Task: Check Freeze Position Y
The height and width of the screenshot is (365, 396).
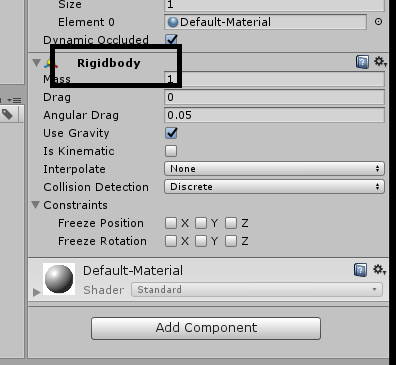Action: pos(201,223)
